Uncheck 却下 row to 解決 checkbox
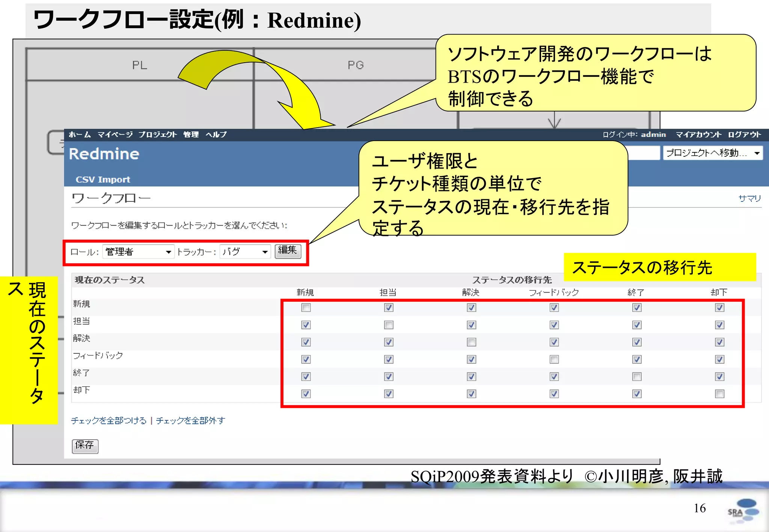Screen dimensions: 769x532 (x=472, y=394)
